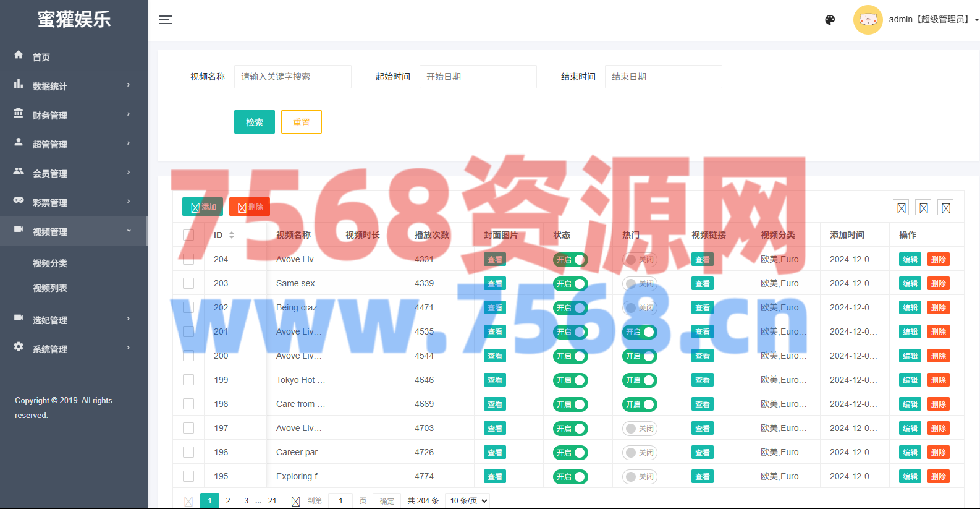Open the theme color palette icon
This screenshot has width=980, height=509.
[830, 20]
